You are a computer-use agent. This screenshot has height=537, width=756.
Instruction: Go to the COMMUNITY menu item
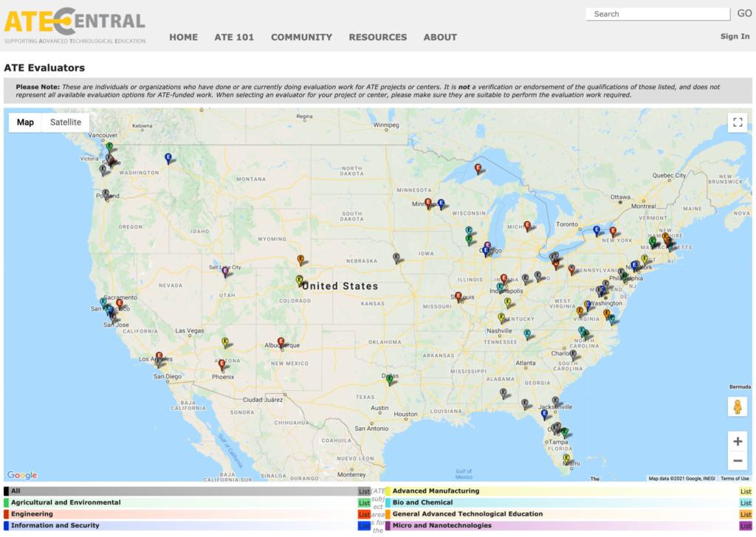tap(301, 37)
